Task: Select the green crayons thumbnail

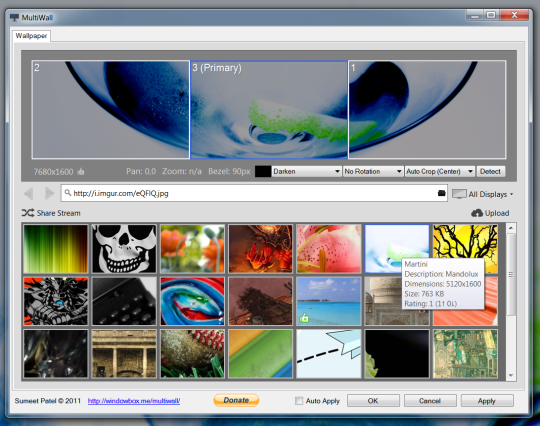Action: pos(260,354)
